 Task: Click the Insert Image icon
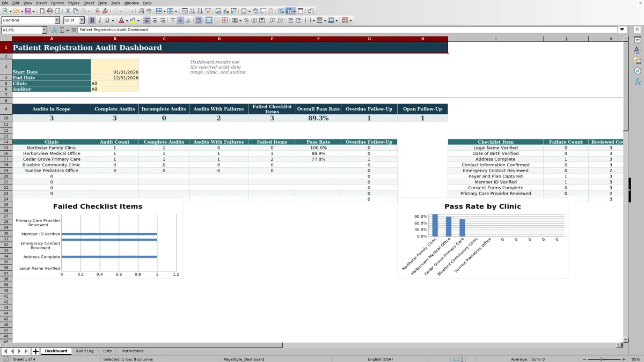pyautogui.click(x=218, y=11)
